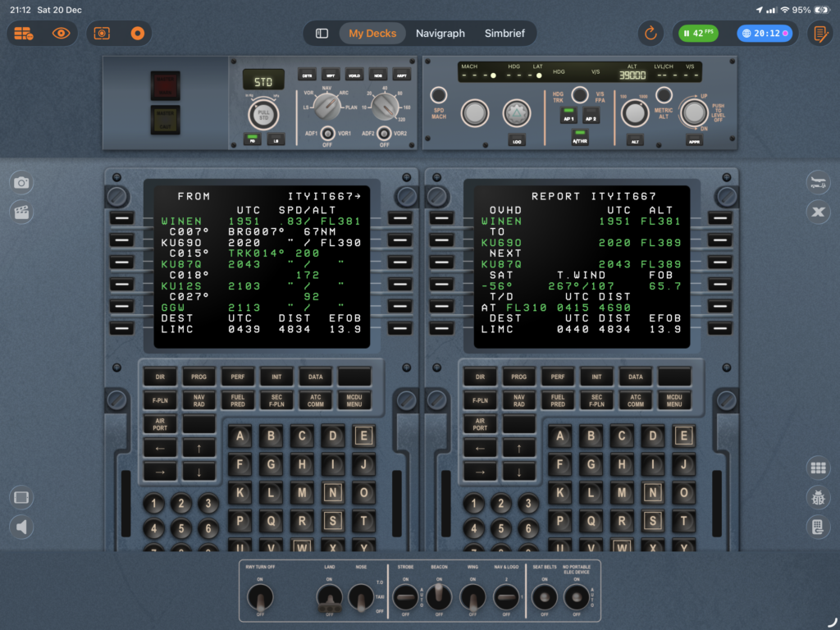Open the bug report icon

tap(817, 497)
